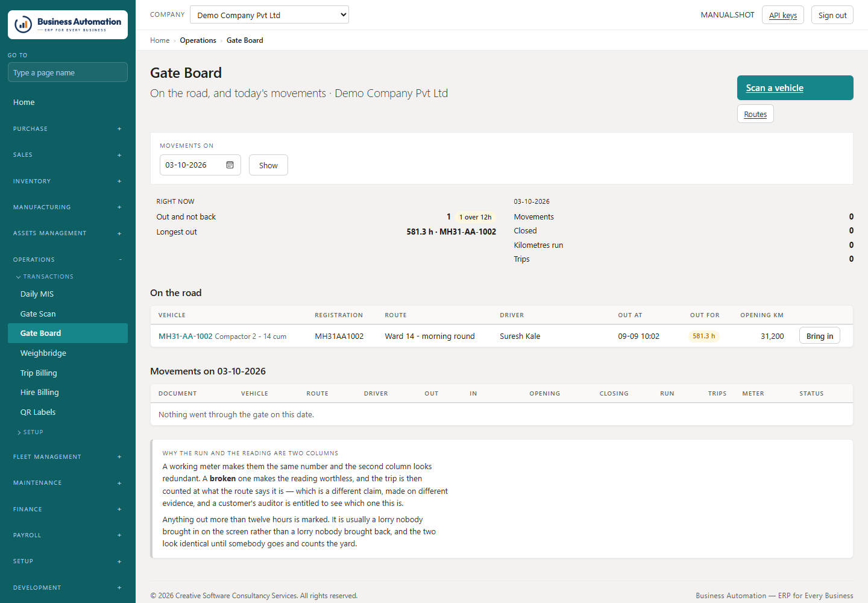Go to Home breadcrumb link

coord(160,40)
